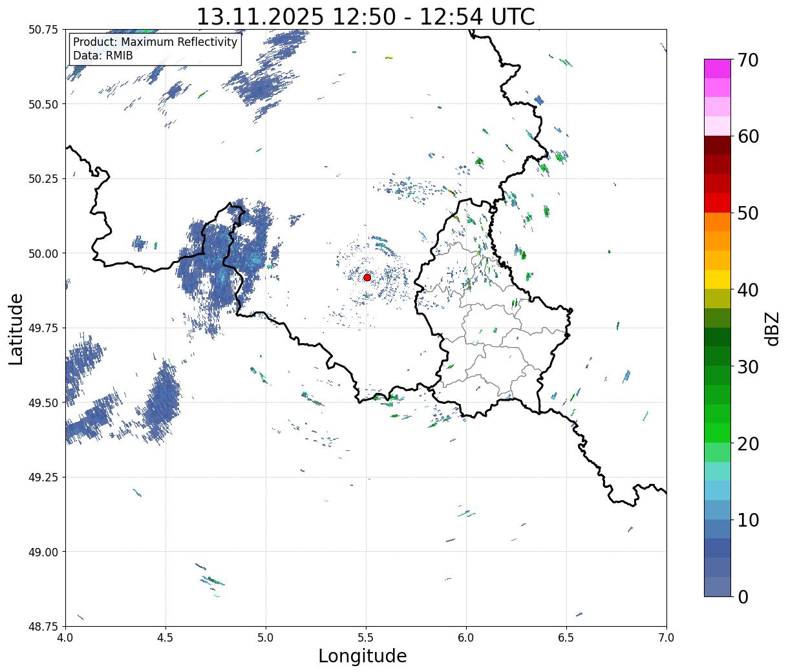Click the bright red swatch just above 50 dBZ
The width and height of the screenshot is (788, 672).
coord(718,203)
